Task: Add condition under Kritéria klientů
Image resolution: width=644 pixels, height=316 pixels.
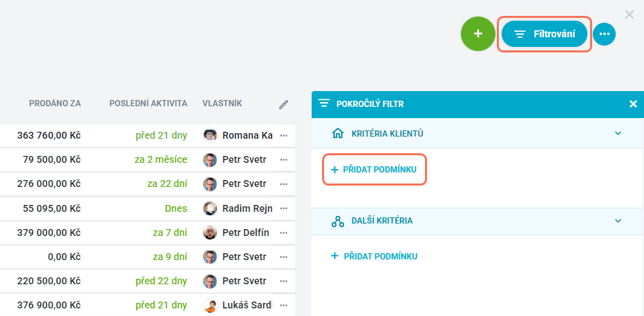Action: 374,169
